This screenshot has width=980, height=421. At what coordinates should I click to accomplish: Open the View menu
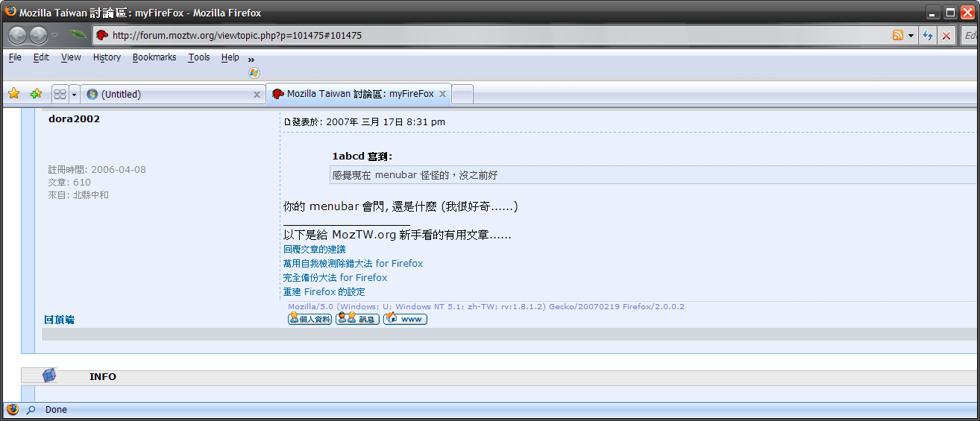coord(71,57)
